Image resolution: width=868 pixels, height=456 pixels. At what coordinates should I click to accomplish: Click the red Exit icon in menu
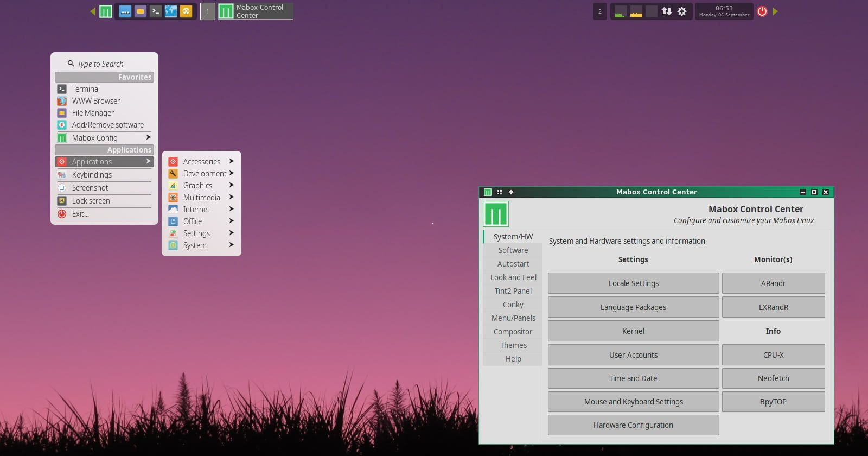[62, 214]
